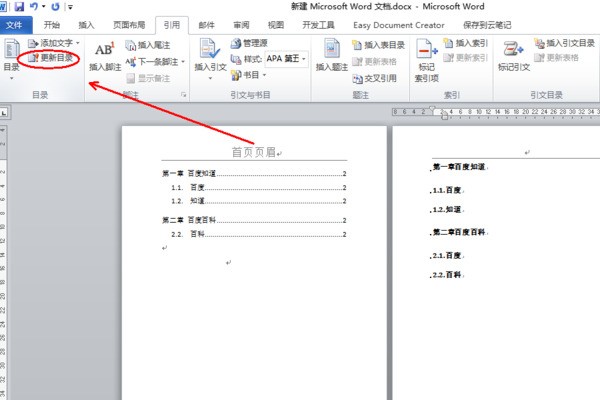Click the 标记索引项 icon
Viewport: 600px width, 400px height.
coord(426,50)
